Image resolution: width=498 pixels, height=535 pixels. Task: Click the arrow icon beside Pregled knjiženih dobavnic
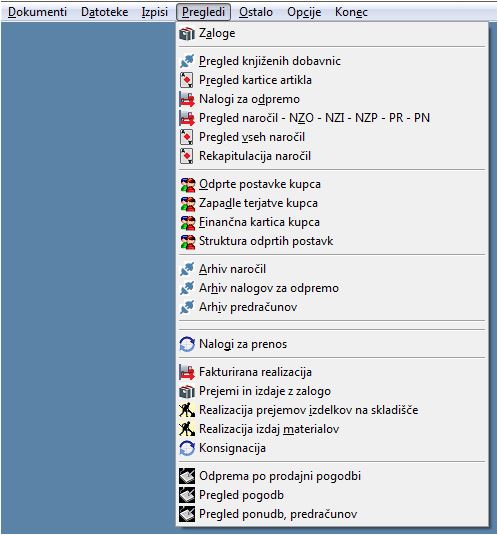(x=187, y=61)
